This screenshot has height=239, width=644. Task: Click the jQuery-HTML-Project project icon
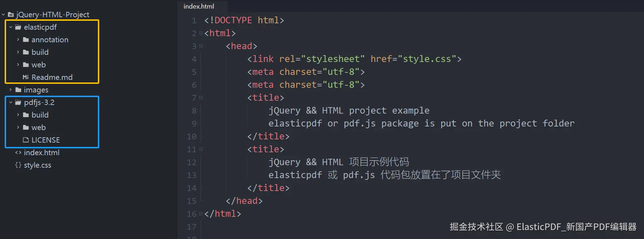coord(11,15)
